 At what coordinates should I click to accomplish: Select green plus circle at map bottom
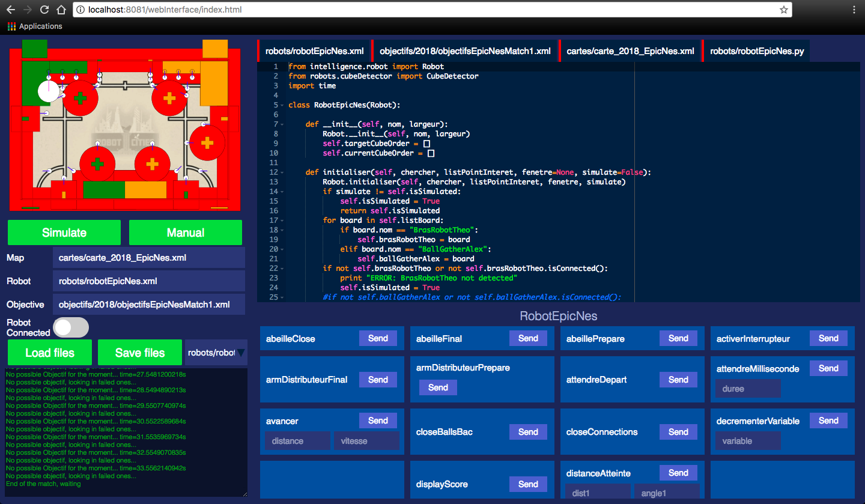pyautogui.click(x=97, y=164)
